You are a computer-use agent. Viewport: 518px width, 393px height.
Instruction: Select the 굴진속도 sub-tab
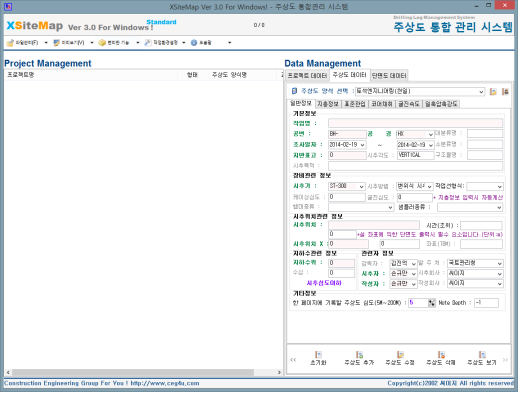point(409,104)
